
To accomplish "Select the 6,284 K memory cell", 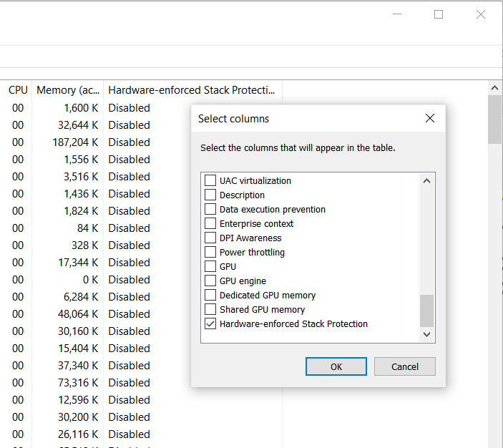I will (81, 297).
